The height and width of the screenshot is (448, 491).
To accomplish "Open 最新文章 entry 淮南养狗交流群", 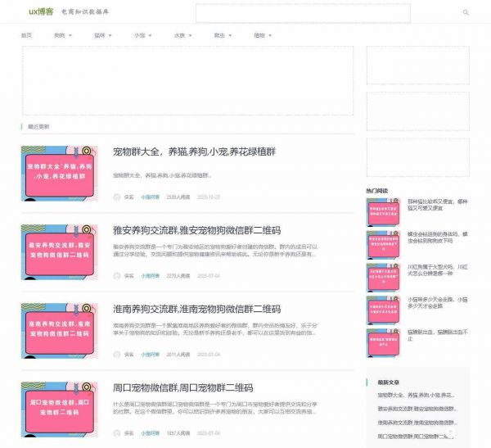I will pyautogui.click(x=417, y=423).
